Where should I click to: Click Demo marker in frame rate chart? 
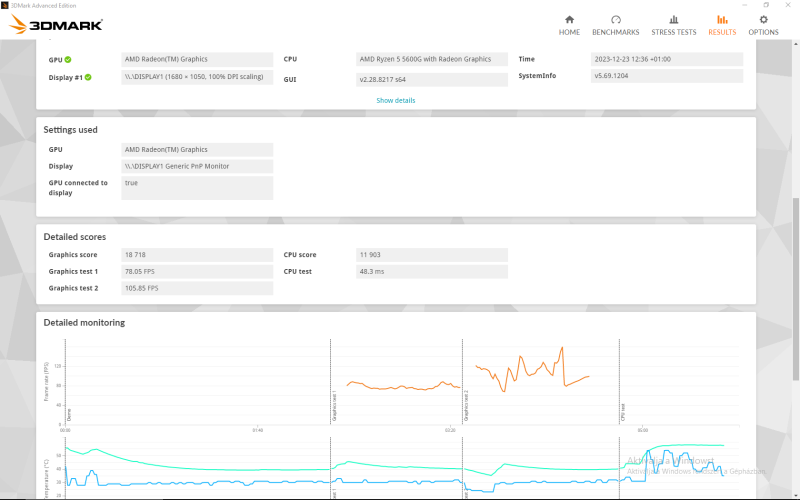coord(69,415)
